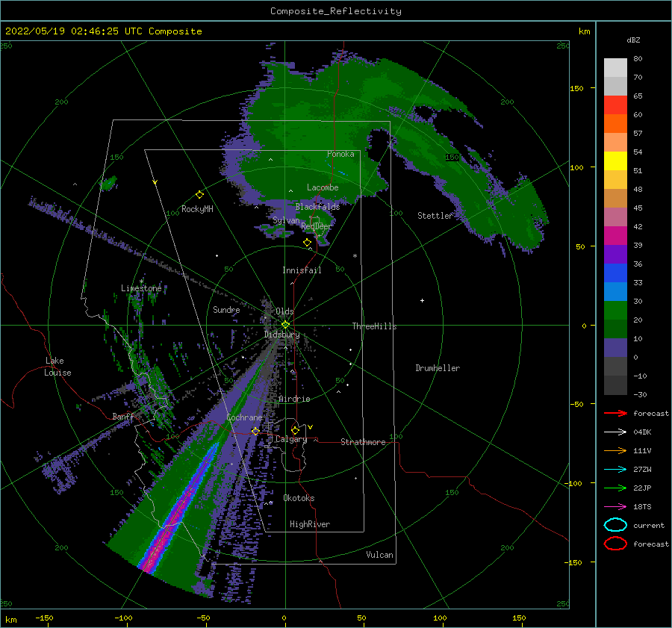Click the Ponoka label on the map
The width and height of the screenshot is (672, 628).
[340, 154]
